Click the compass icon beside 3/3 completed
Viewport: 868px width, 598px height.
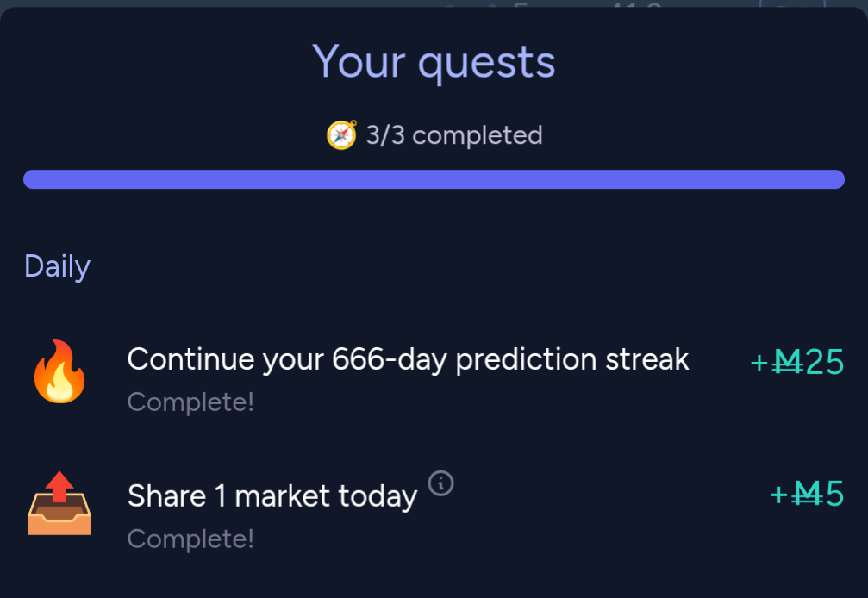(x=341, y=135)
